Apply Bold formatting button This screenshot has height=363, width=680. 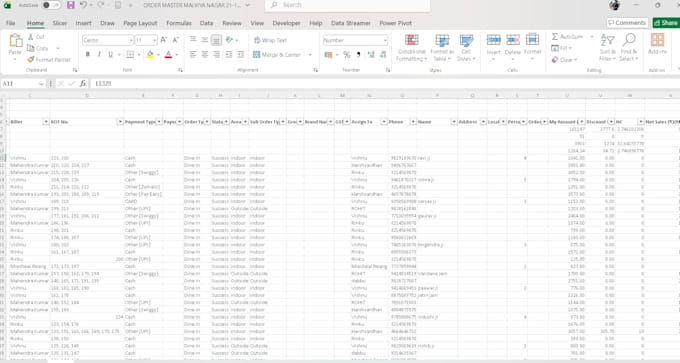coord(88,55)
